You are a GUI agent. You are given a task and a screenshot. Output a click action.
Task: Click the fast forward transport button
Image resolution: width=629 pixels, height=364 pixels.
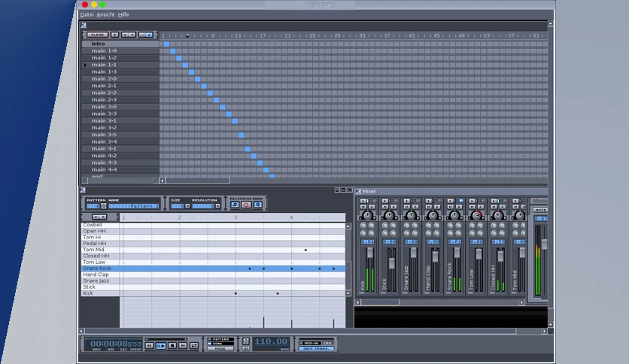tap(183, 345)
